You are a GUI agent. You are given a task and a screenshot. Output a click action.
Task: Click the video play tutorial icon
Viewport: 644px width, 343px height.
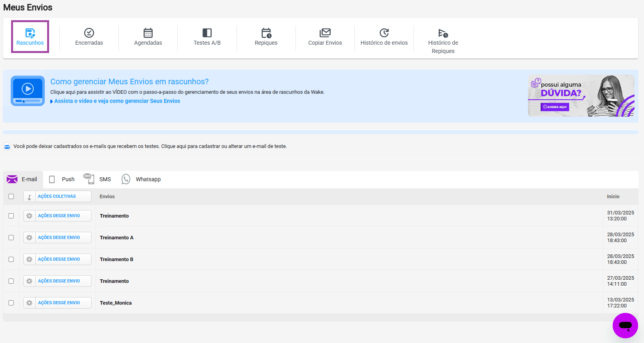coord(28,91)
